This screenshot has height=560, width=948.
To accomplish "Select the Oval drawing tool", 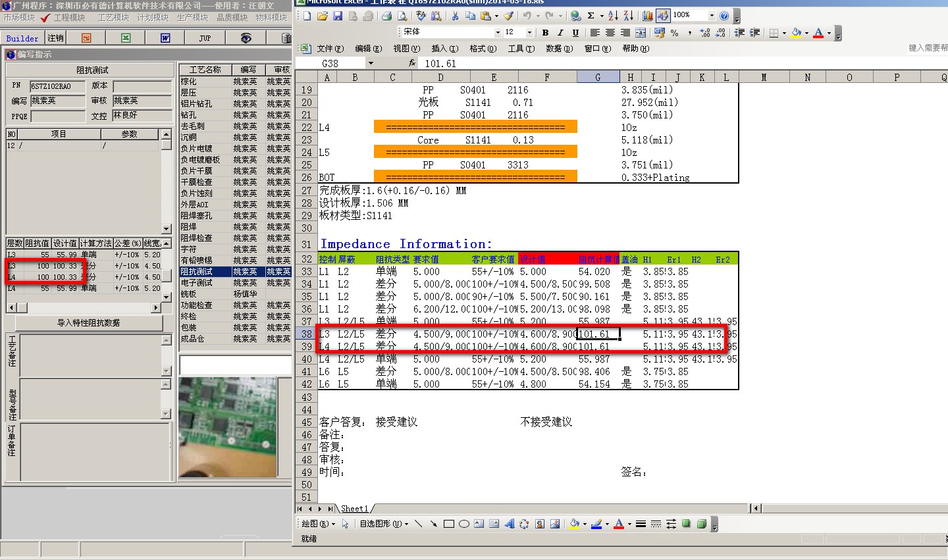I will tap(464, 524).
